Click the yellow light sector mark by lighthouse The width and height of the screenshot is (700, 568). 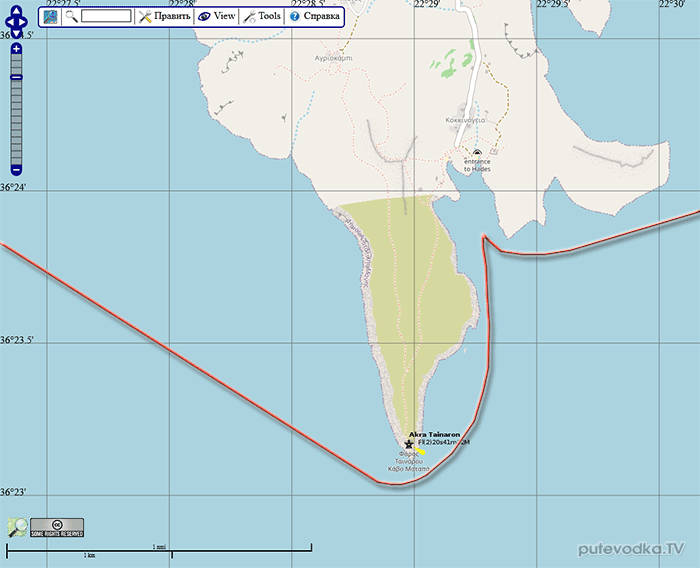tap(420, 451)
